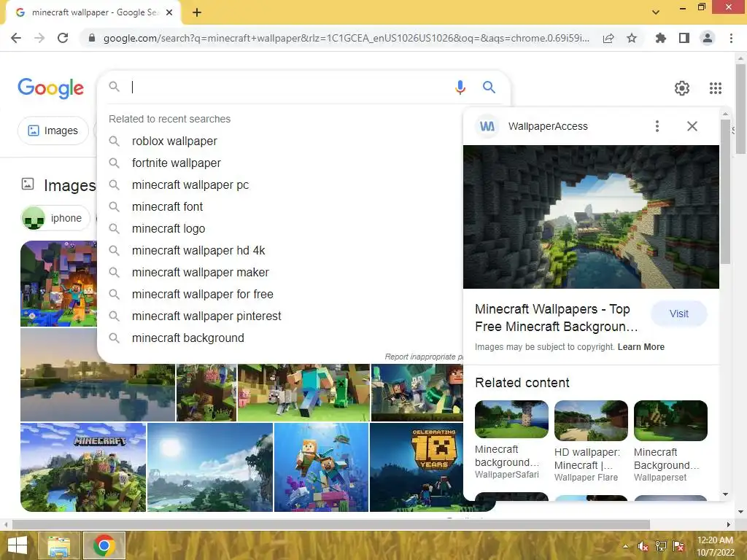Screen dimensions: 747x560
Task: Open the Chrome profile avatar
Action: click(x=708, y=38)
